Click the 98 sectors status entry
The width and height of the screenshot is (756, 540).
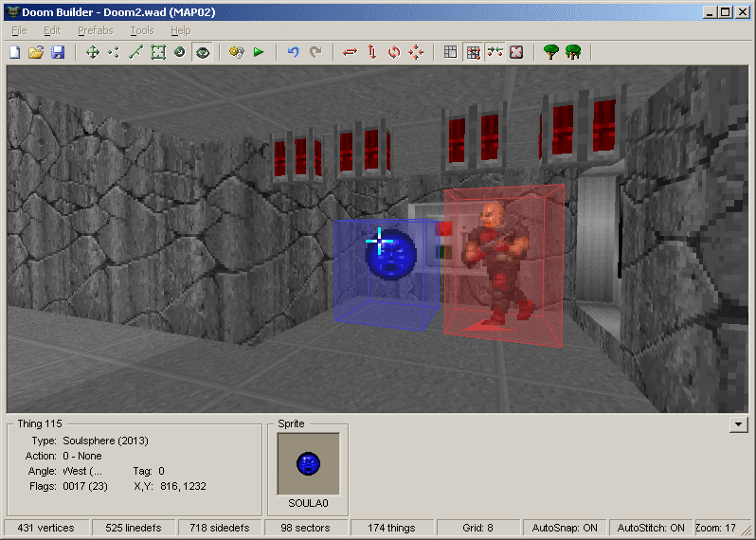306,528
